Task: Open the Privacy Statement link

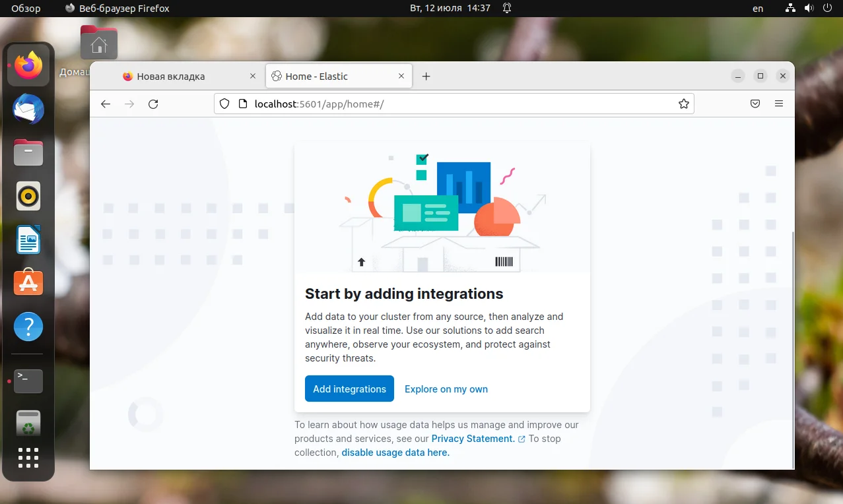Action: pyautogui.click(x=473, y=438)
